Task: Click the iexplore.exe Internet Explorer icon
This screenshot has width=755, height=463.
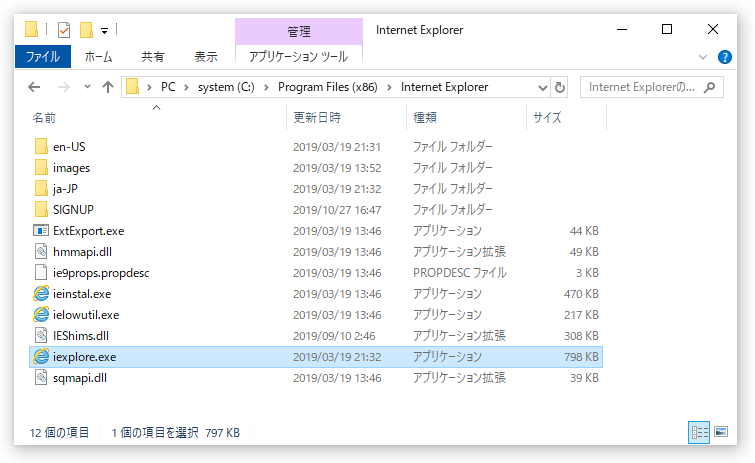Action: pos(41,356)
